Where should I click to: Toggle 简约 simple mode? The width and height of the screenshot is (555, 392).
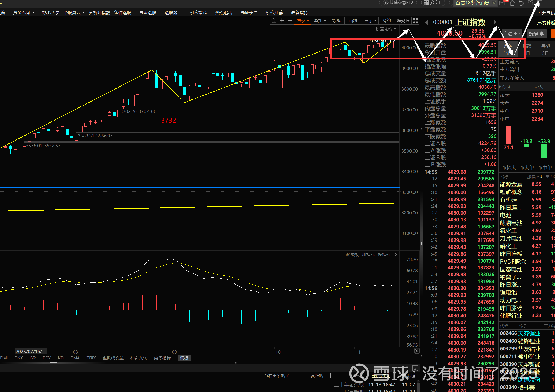(386, 21)
